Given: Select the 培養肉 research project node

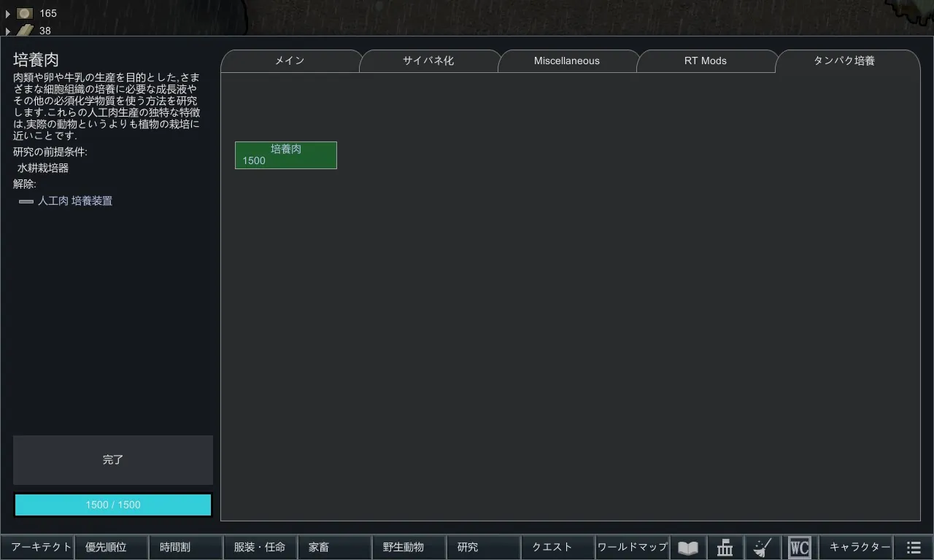Looking at the screenshot, I should pos(286,155).
